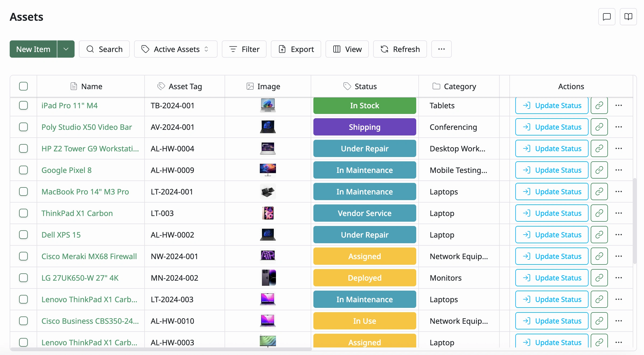644x355 pixels.
Task: Click the Status column header
Action: click(365, 86)
